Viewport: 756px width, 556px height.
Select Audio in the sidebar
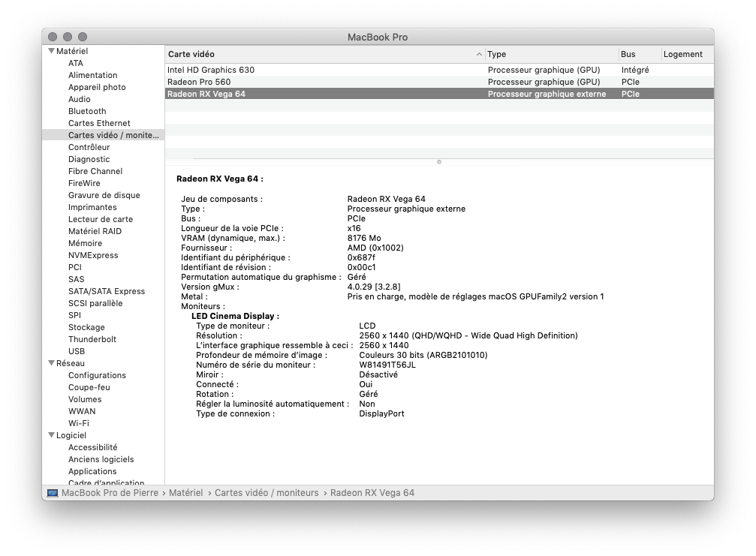point(79,99)
